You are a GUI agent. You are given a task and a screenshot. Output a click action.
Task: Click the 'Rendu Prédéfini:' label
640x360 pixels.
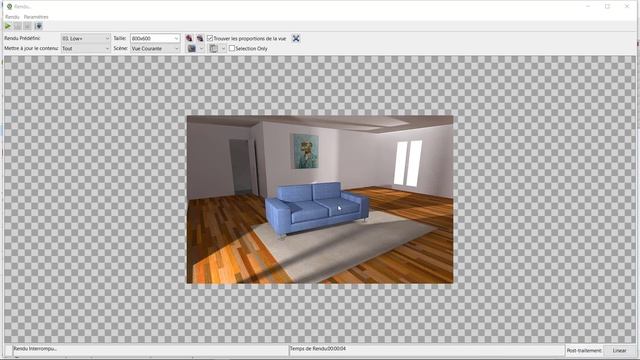22,38
